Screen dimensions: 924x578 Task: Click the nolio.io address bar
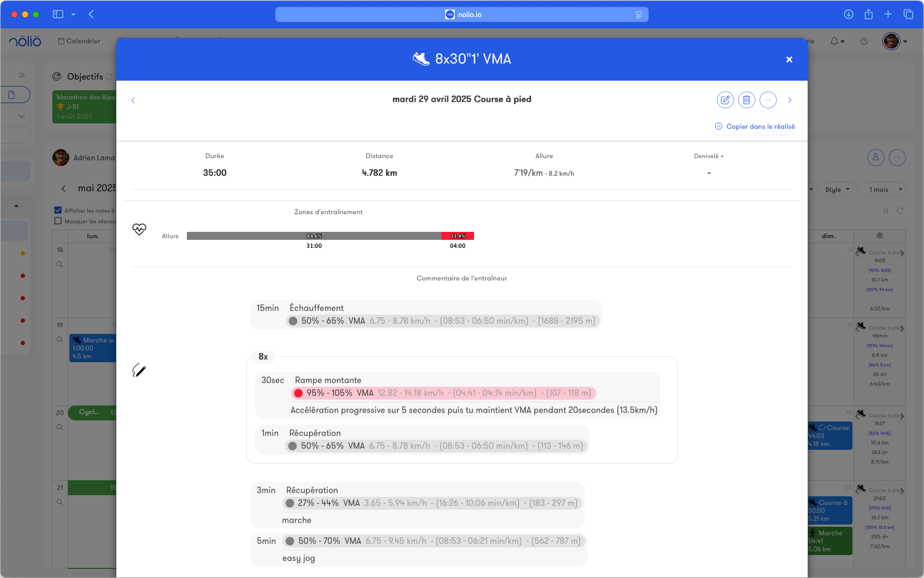462,14
